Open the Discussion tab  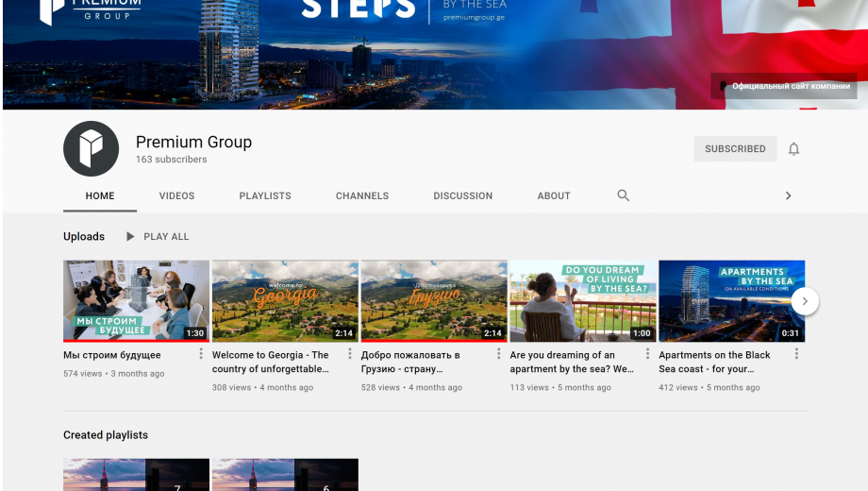(x=463, y=196)
